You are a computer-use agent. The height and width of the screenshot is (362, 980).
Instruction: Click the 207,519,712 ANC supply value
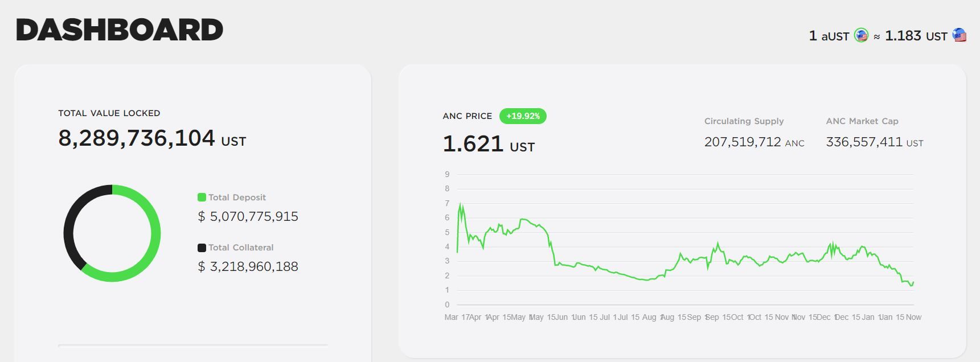[755, 142]
